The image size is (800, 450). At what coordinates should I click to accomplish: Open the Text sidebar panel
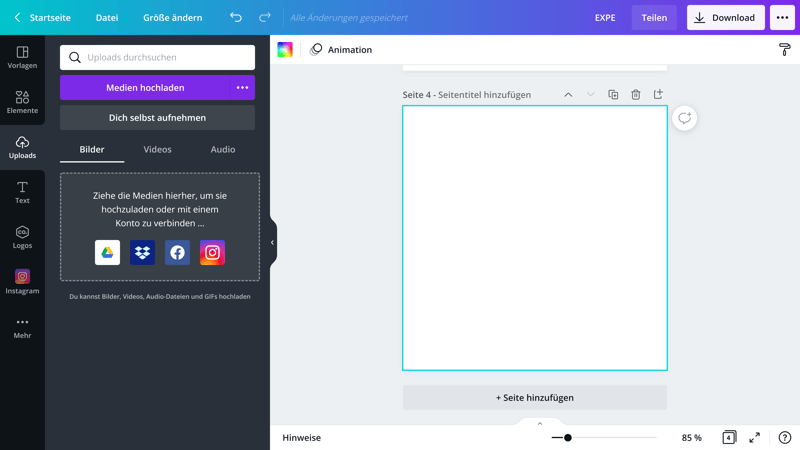pos(22,192)
